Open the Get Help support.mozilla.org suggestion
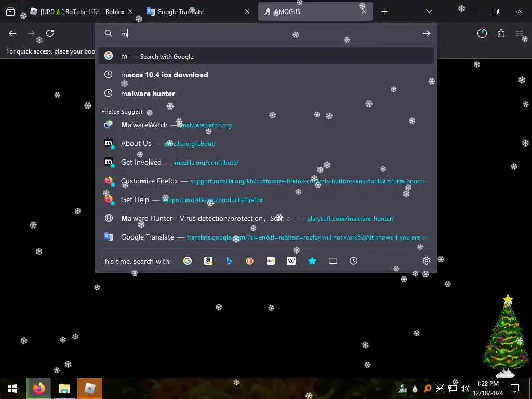The width and height of the screenshot is (532, 399). pyautogui.click(x=266, y=200)
